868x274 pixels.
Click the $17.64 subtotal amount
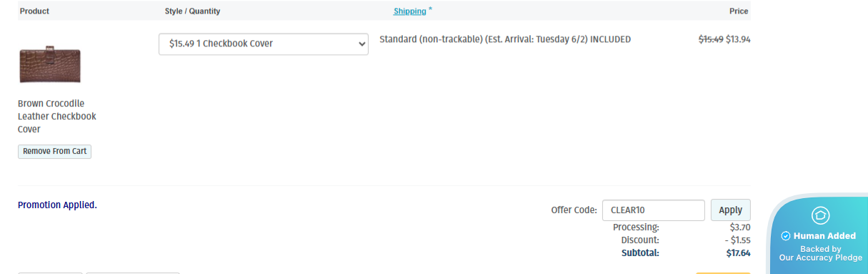[x=739, y=253]
